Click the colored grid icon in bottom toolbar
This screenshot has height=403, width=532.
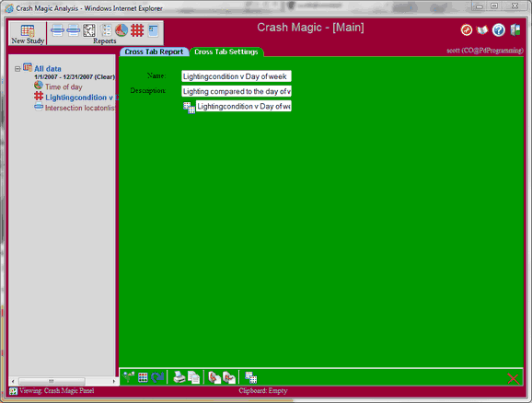143,377
